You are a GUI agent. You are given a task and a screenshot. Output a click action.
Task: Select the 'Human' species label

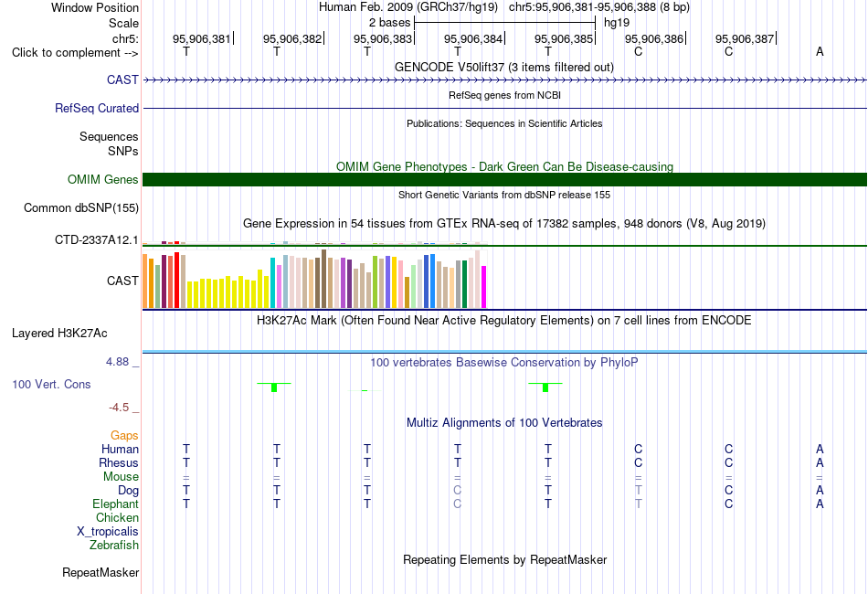coord(120,449)
